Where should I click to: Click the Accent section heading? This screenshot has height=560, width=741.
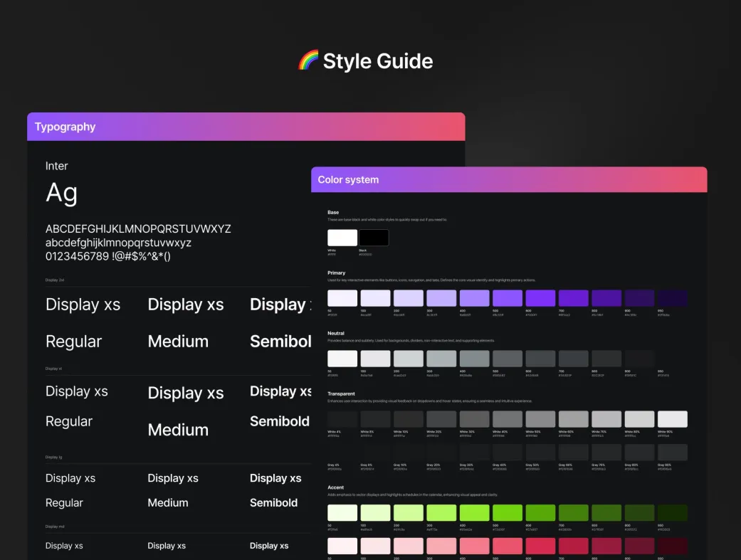click(x=336, y=486)
